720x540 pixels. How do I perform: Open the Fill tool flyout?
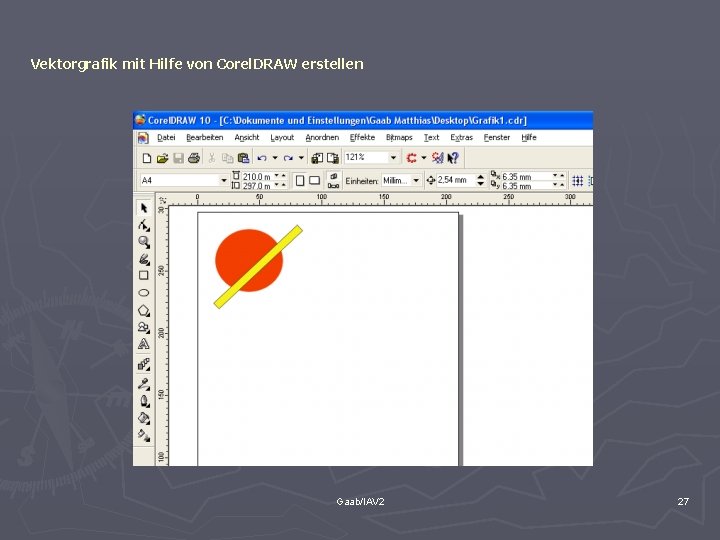point(144,418)
